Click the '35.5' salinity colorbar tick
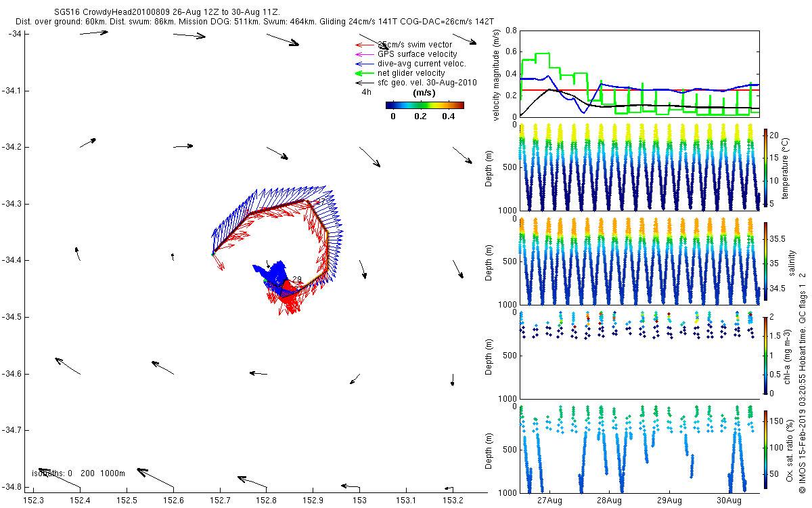812x508 pixels. 779,239
